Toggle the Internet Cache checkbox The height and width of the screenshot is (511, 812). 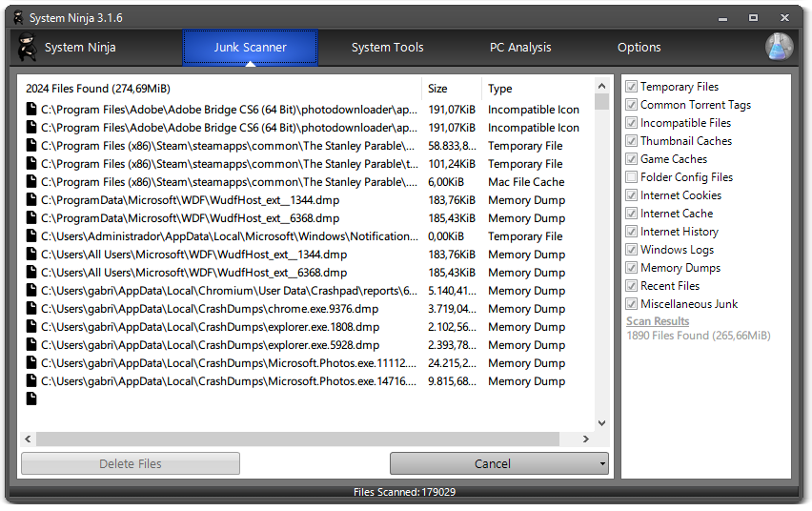631,214
